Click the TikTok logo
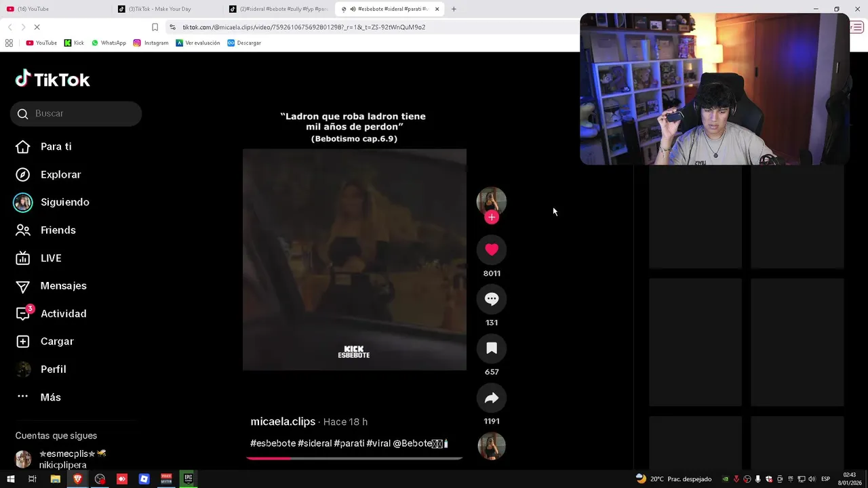This screenshot has width=868, height=488. point(53,79)
